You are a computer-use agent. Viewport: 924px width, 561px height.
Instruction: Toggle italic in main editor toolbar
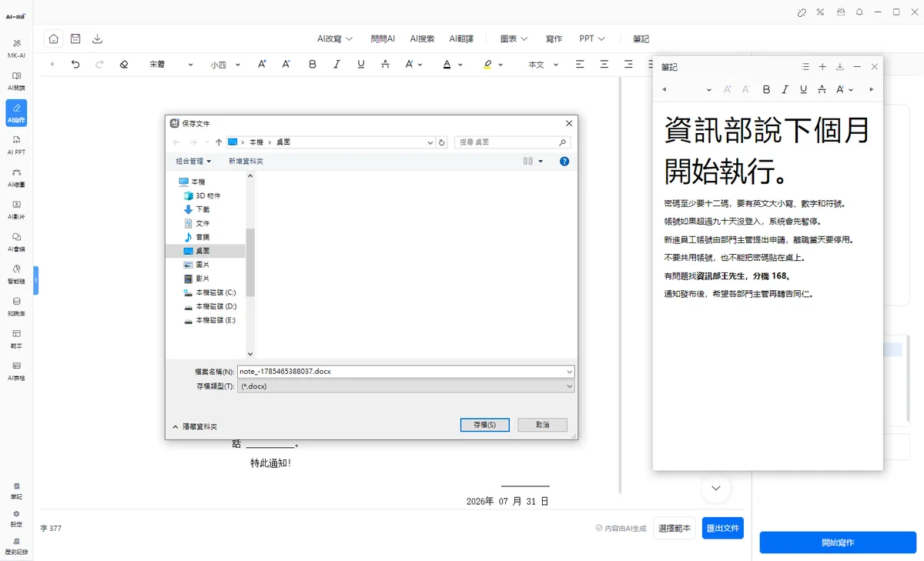tap(336, 65)
